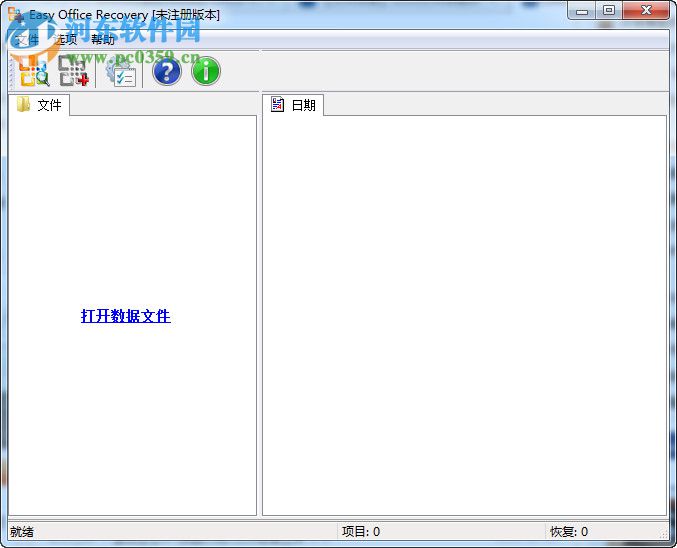Click the 恢复: 0 status entry
Viewport: 677px width, 548px height.
coord(569,532)
